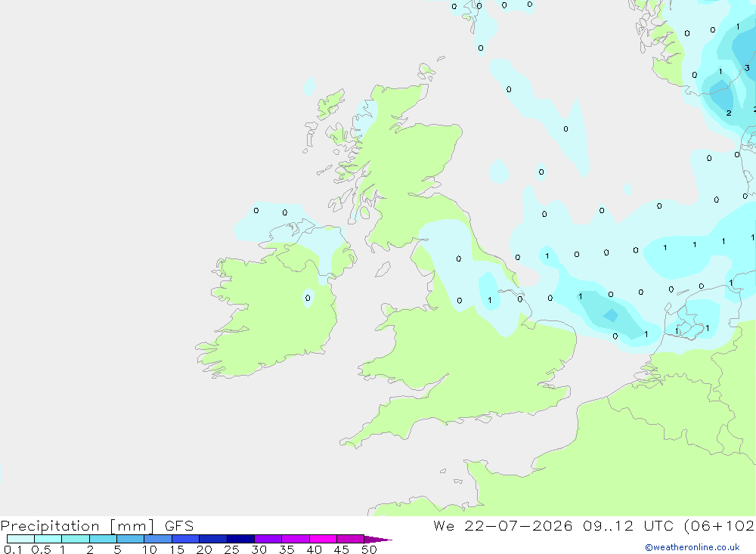The height and width of the screenshot is (554, 756).
Task: Click the 1–2 mm legend color swatch
Action: [76, 539]
